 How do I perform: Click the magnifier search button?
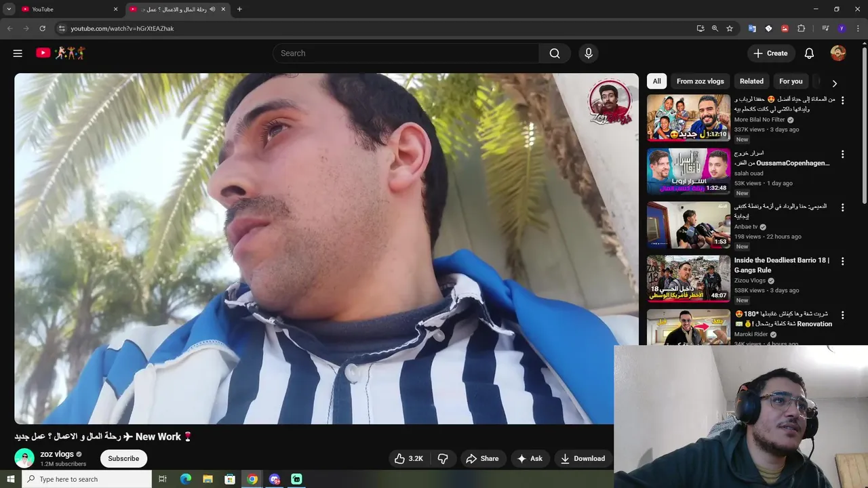[555, 53]
